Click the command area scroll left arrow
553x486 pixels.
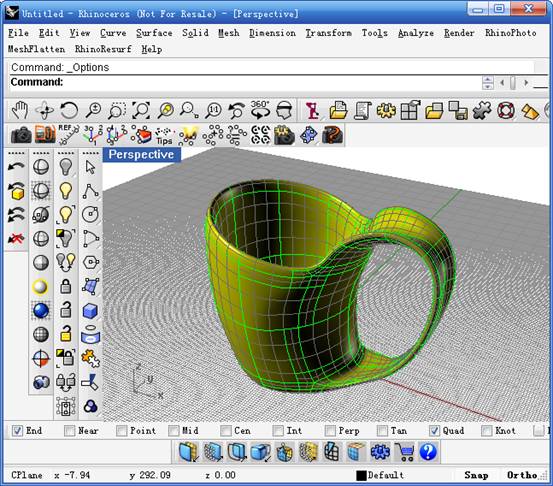[502, 83]
